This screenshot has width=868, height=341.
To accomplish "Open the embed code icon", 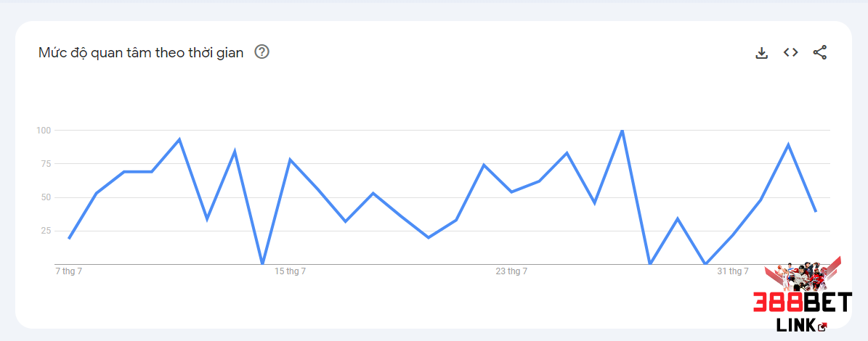I will [x=790, y=52].
